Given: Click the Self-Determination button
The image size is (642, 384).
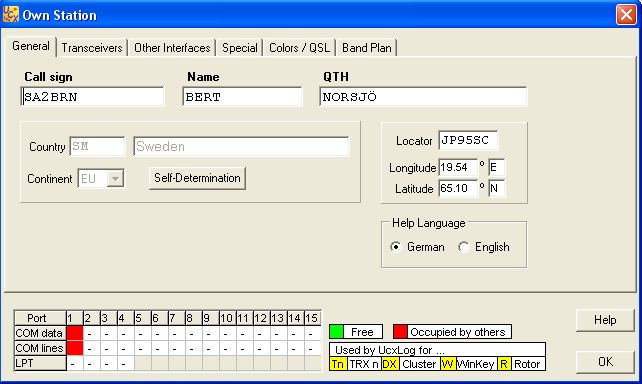Looking at the screenshot, I should [x=197, y=178].
